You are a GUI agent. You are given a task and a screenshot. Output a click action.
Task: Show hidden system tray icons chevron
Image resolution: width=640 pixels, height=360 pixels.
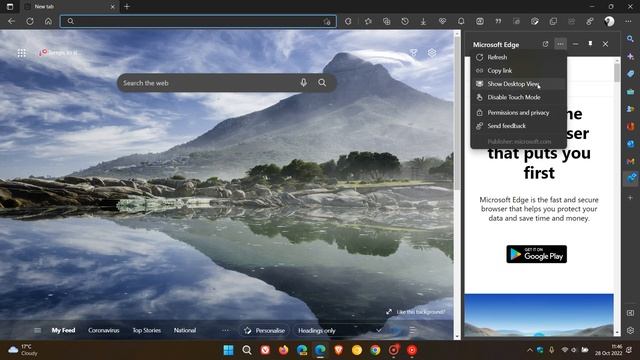530,350
